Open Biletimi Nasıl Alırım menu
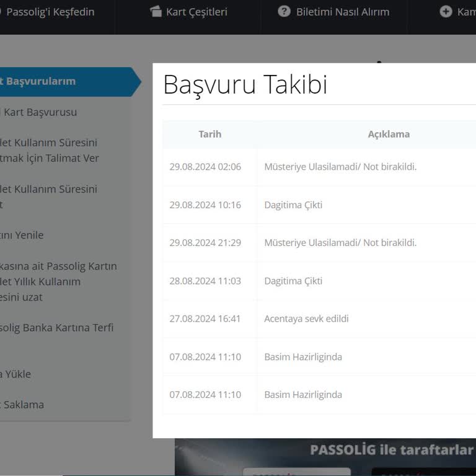Image resolution: width=476 pixels, height=476 pixels. 343,12
